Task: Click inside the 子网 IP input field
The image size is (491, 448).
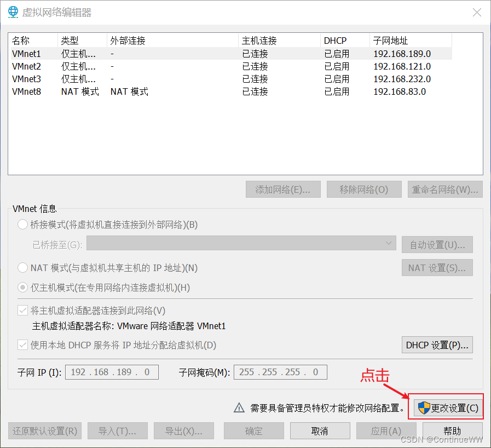Action: [x=112, y=372]
